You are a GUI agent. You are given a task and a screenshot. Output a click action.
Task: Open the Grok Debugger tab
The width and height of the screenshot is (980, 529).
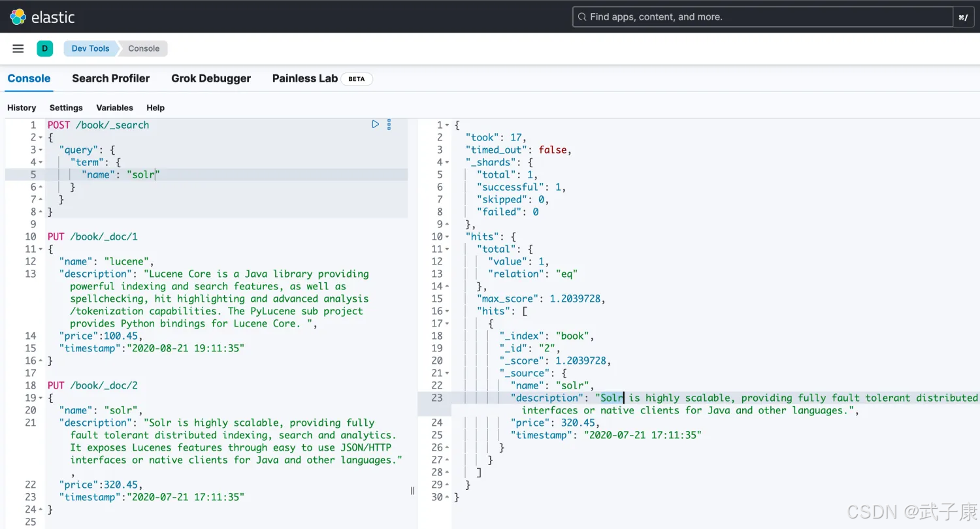click(x=210, y=78)
